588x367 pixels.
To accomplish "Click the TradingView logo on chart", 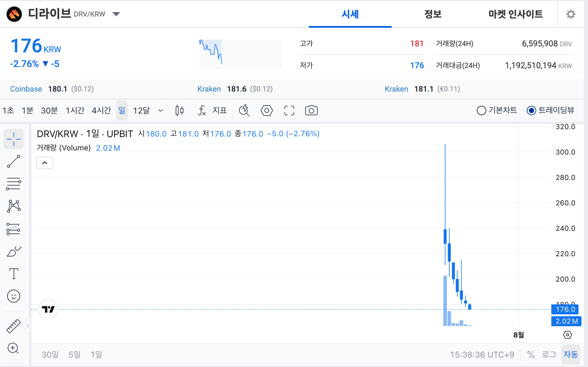I will 48,309.
